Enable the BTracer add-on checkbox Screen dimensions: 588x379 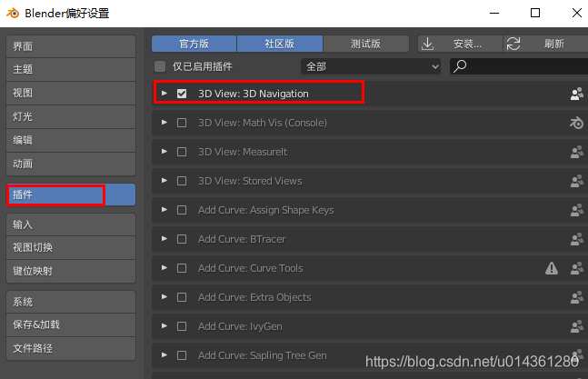[182, 239]
